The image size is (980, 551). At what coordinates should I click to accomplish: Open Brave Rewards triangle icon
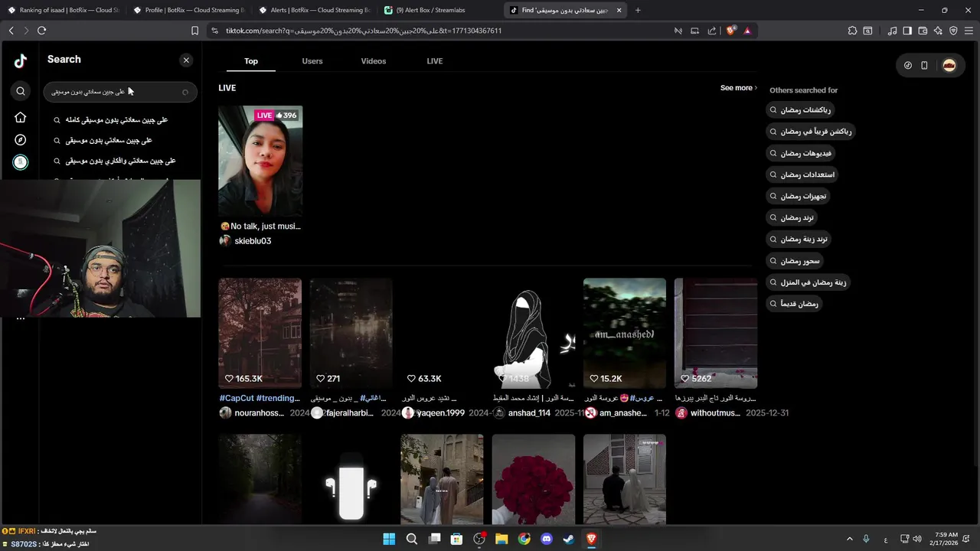point(747,31)
